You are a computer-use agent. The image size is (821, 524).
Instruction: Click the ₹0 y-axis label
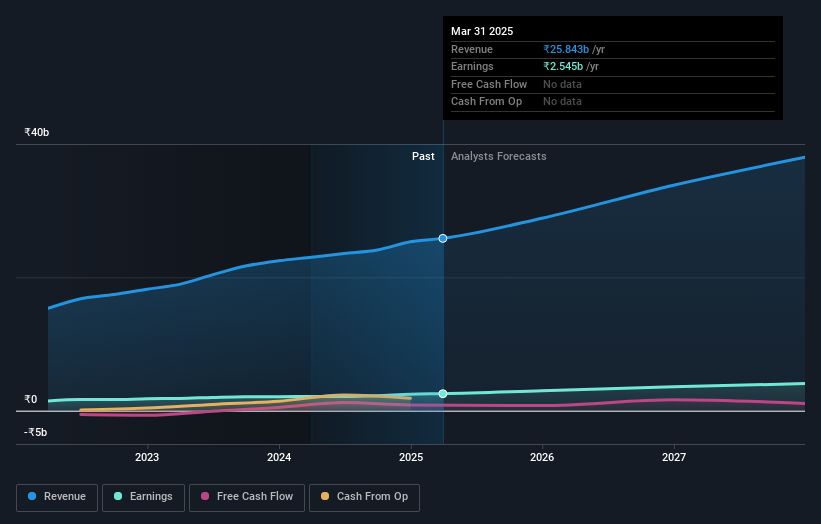(31, 399)
